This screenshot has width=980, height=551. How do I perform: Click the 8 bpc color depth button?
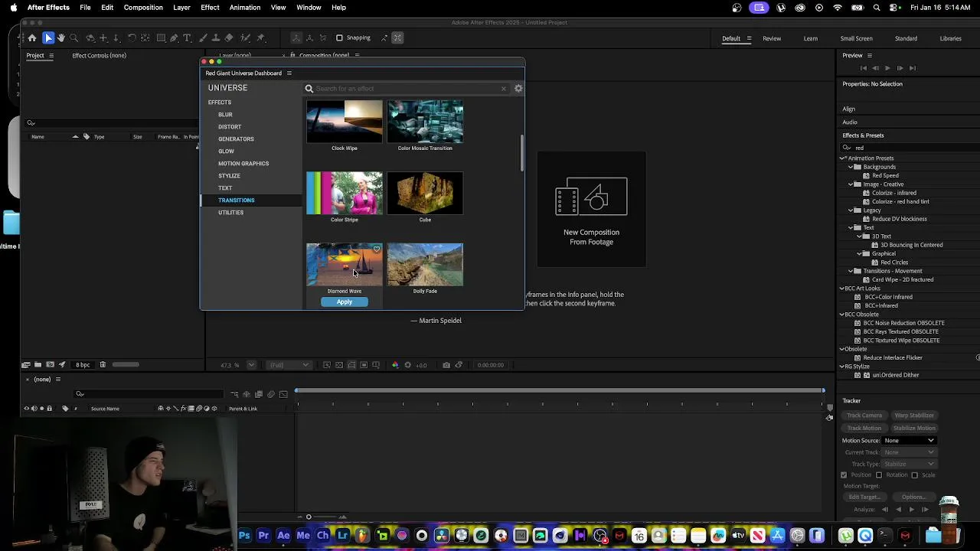pos(83,365)
